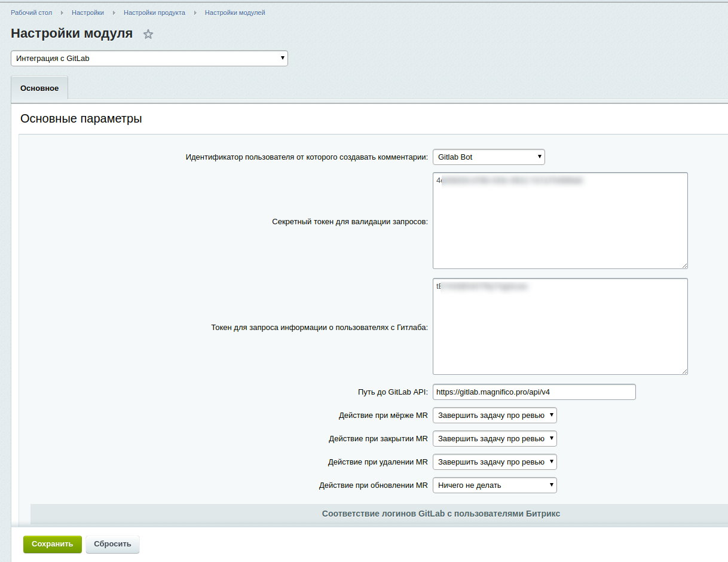
Task: Click inside the secret validation token textarea
Action: pyautogui.click(x=560, y=221)
